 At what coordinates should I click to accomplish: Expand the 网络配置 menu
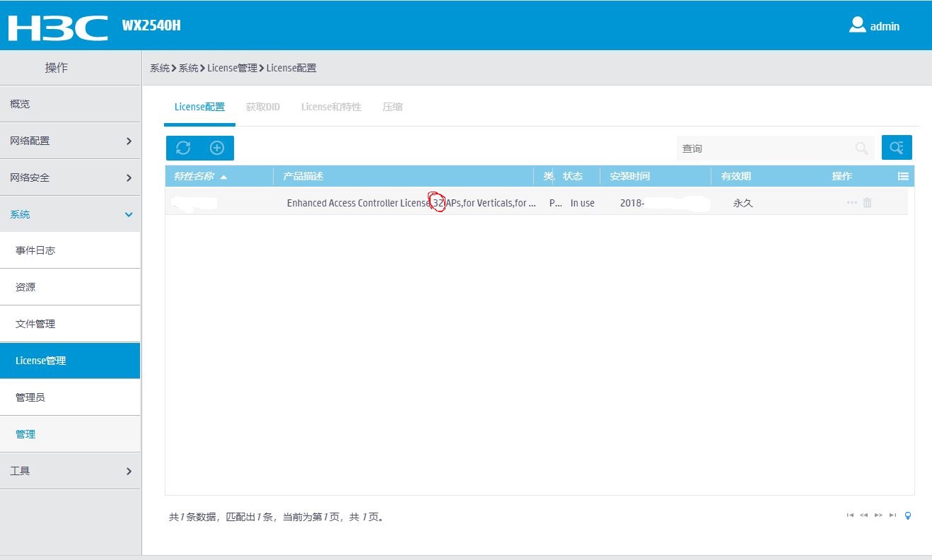click(x=70, y=141)
